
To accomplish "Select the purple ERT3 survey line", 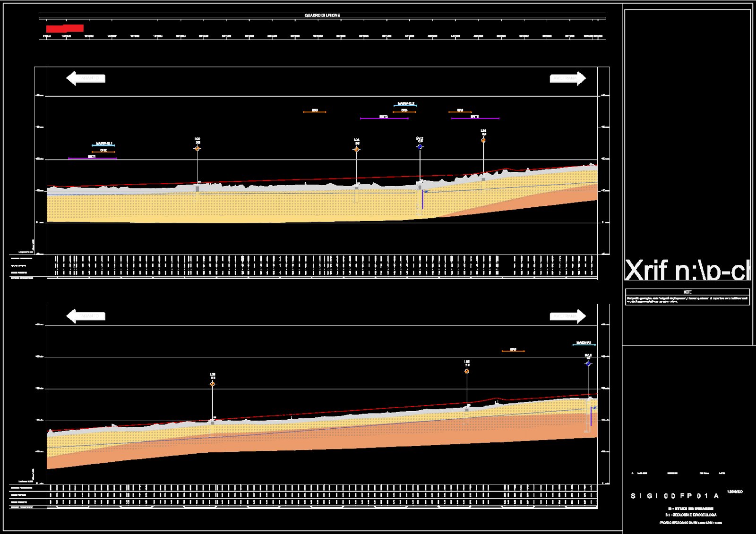I will coord(475,118).
